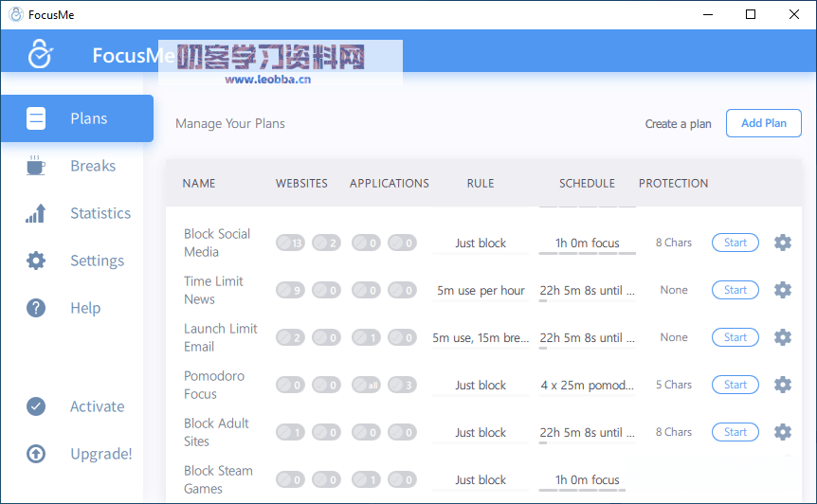Select the 'Block Steam Games' plan name

pos(218,479)
